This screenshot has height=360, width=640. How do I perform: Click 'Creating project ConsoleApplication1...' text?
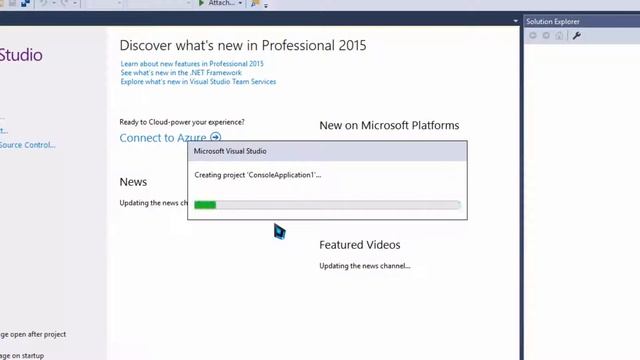258,175
